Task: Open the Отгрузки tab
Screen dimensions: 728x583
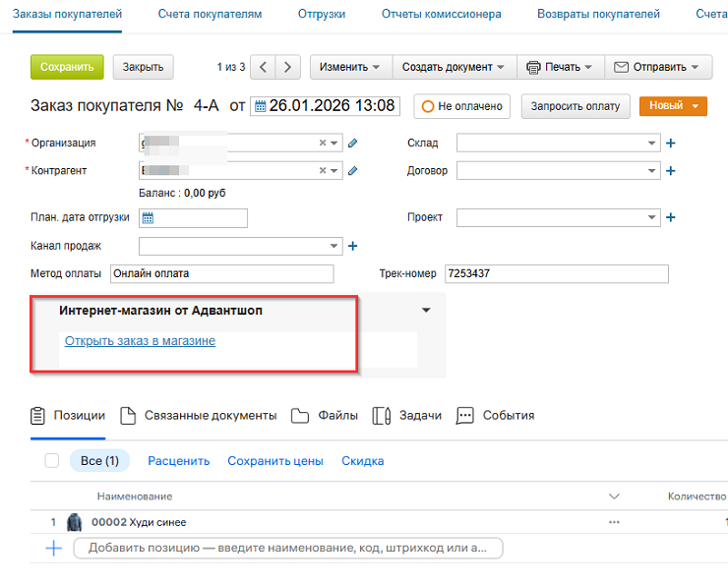Action: pos(322,14)
